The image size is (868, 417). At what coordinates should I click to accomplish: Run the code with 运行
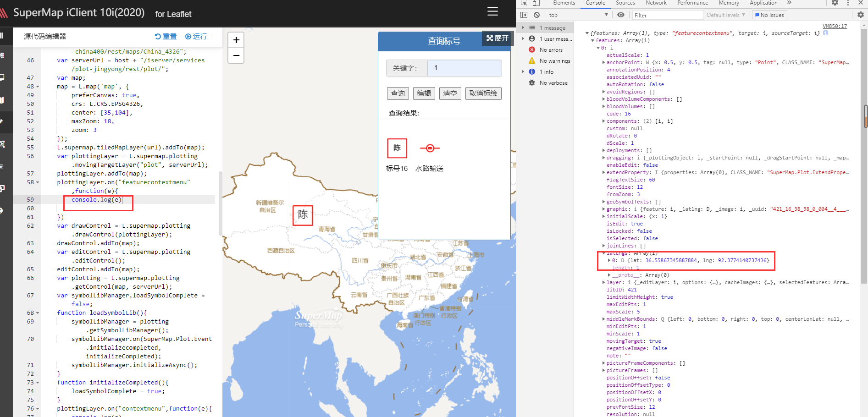(196, 36)
